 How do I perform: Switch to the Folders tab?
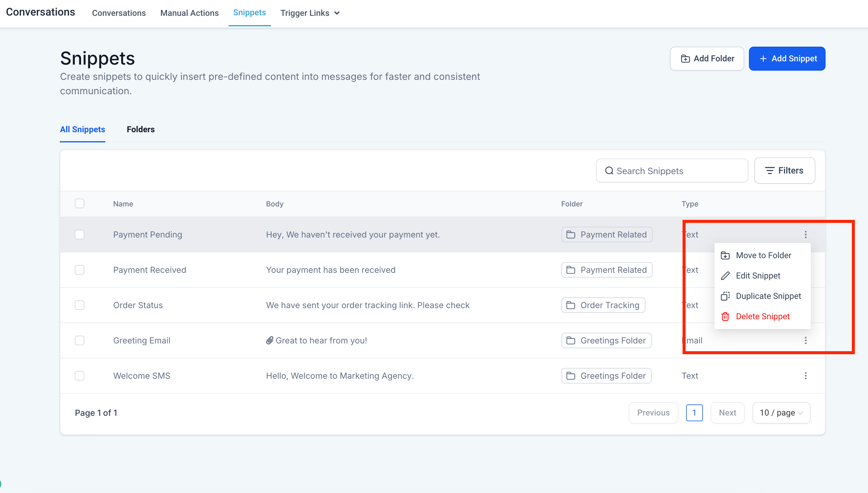click(x=141, y=129)
